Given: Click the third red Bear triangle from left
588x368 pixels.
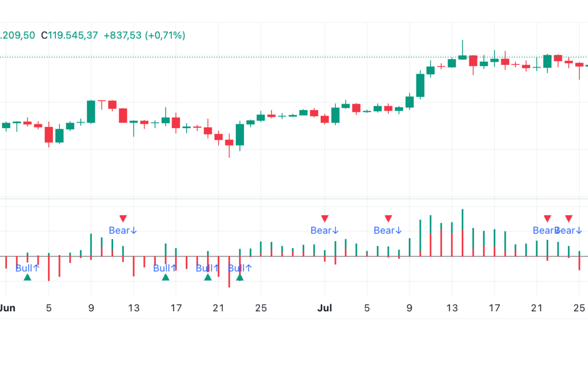Looking at the screenshot, I should (388, 219).
